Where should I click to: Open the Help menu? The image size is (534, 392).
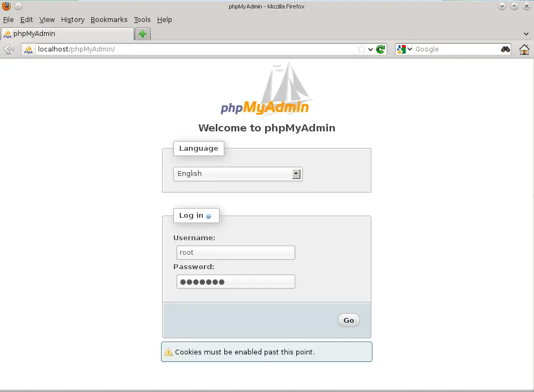[x=164, y=20]
